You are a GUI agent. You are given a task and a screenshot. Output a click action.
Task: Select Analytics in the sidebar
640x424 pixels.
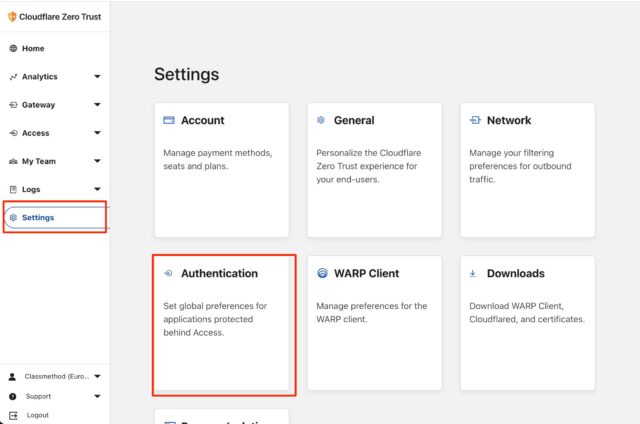tap(40, 77)
